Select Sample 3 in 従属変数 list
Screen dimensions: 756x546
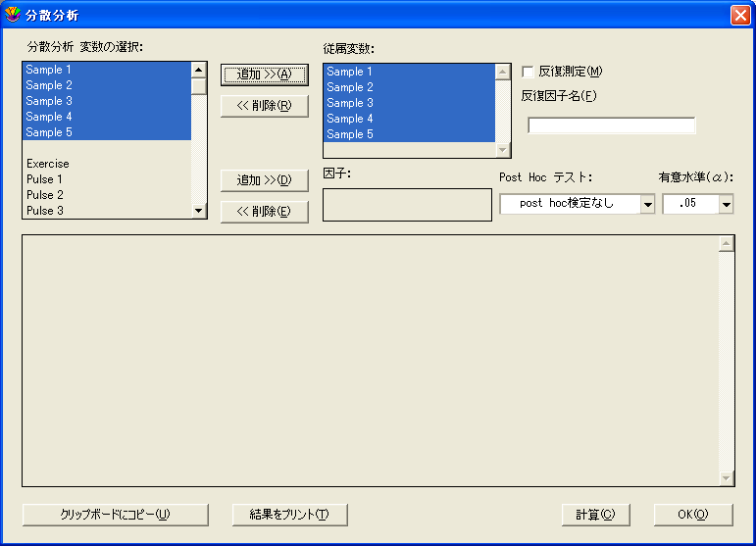click(x=409, y=103)
